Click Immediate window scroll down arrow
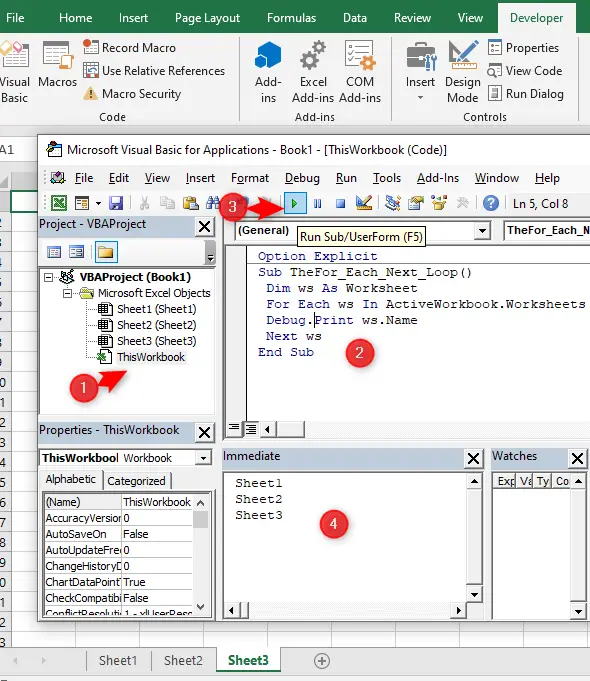590x681 pixels. (x=474, y=594)
